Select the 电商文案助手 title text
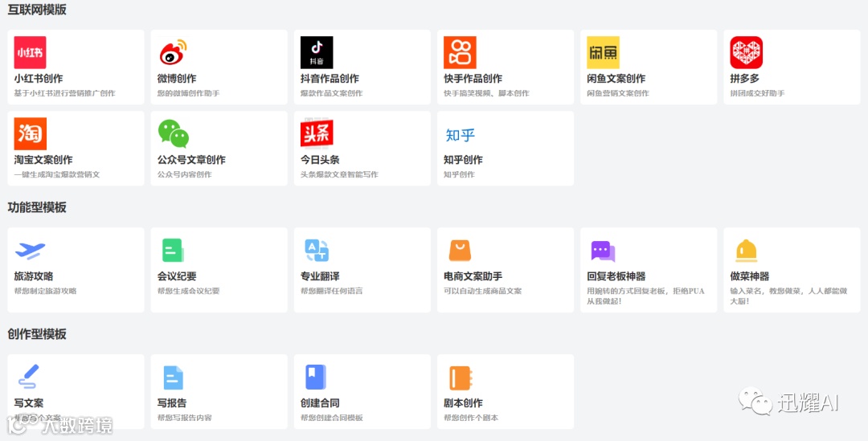This screenshot has height=441, width=868. tap(473, 276)
